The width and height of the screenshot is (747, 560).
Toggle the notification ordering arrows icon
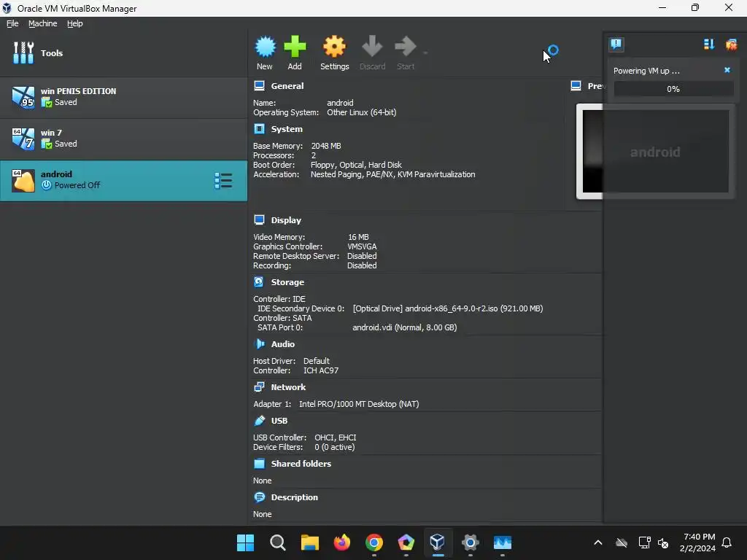[709, 44]
